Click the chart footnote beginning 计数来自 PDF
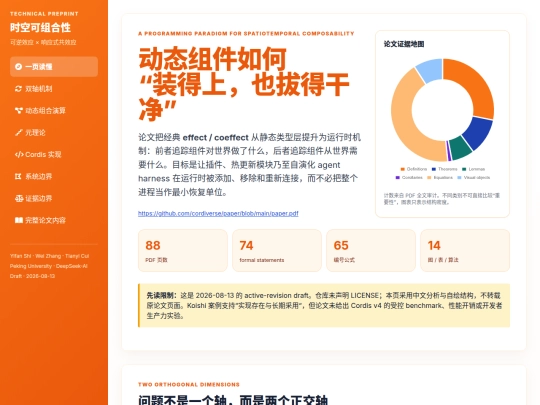Screen dimensions: 540x405 click(x=442, y=199)
